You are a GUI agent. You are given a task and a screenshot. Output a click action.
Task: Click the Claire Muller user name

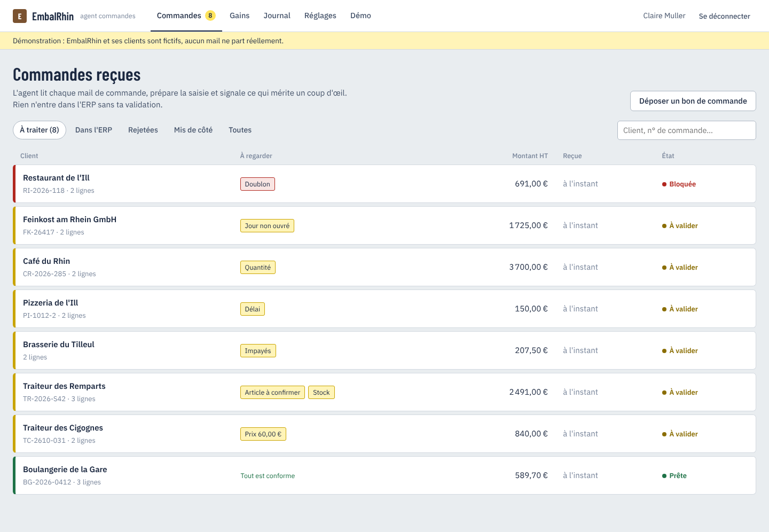click(664, 15)
